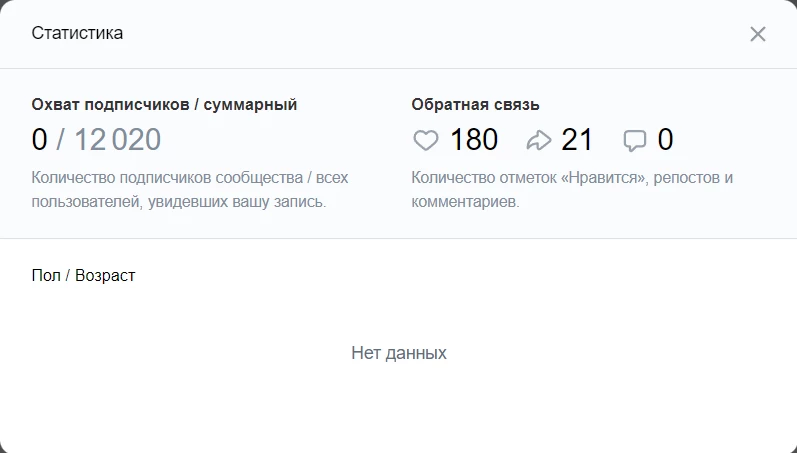Click the Пол / Возраст section label

click(x=83, y=276)
